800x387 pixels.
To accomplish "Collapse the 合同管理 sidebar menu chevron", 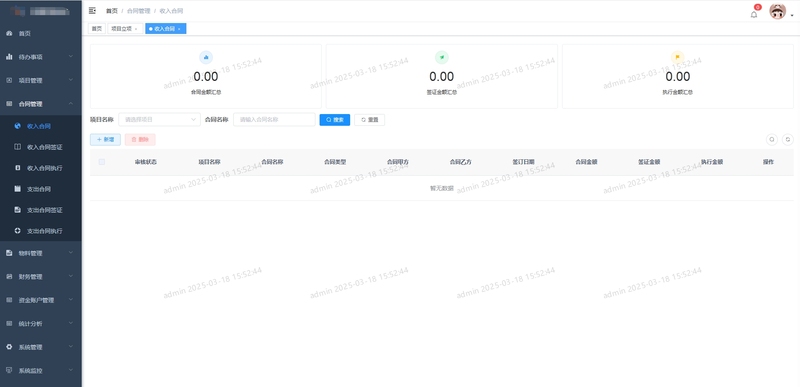I will pyautogui.click(x=71, y=104).
